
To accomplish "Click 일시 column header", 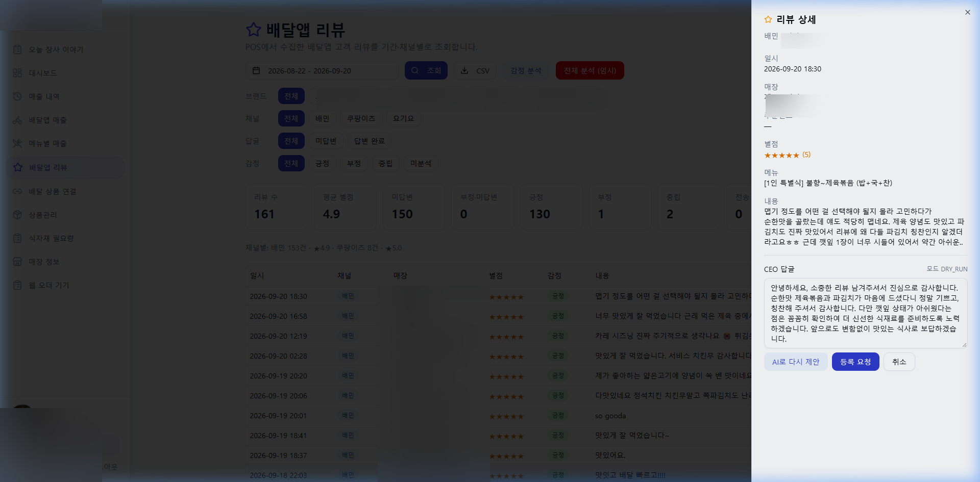I will click(x=257, y=275).
